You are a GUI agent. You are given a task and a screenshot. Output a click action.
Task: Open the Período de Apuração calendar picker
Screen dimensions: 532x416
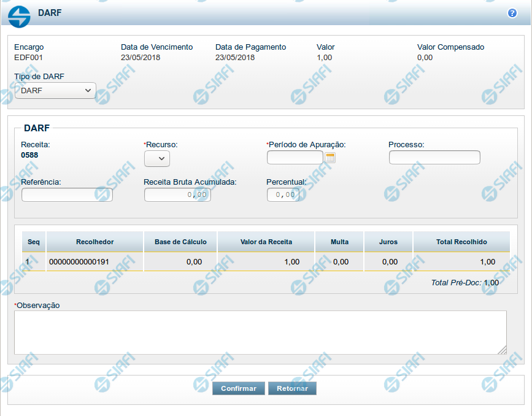tap(330, 158)
